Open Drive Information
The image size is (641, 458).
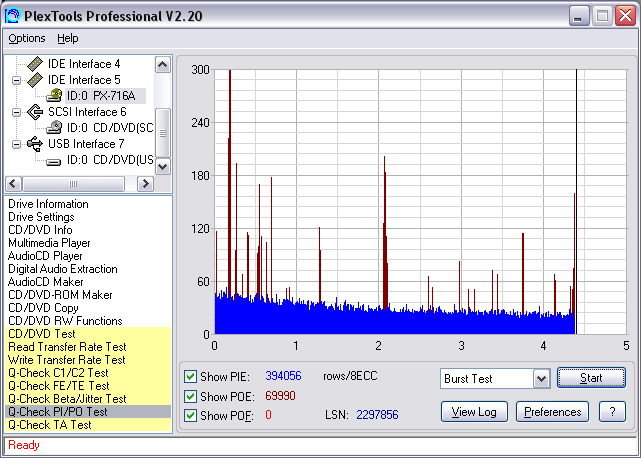click(48, 204)
